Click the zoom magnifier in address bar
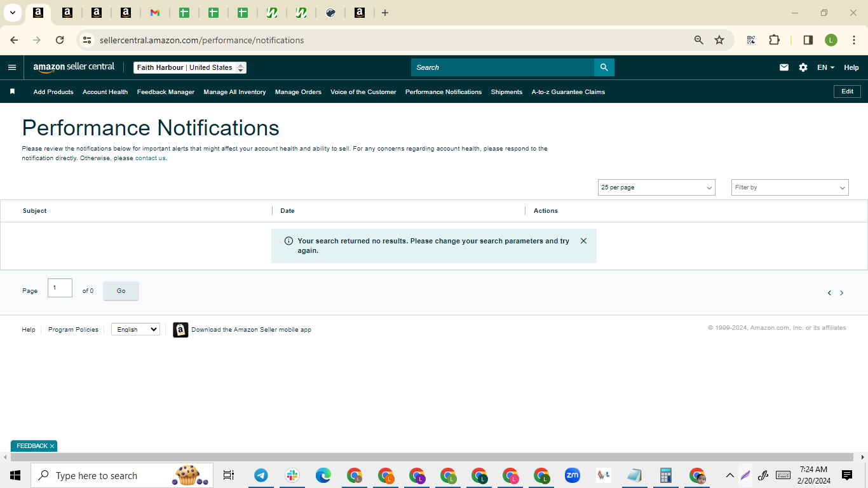The image size is (868, 488). [x=699, y=40]
